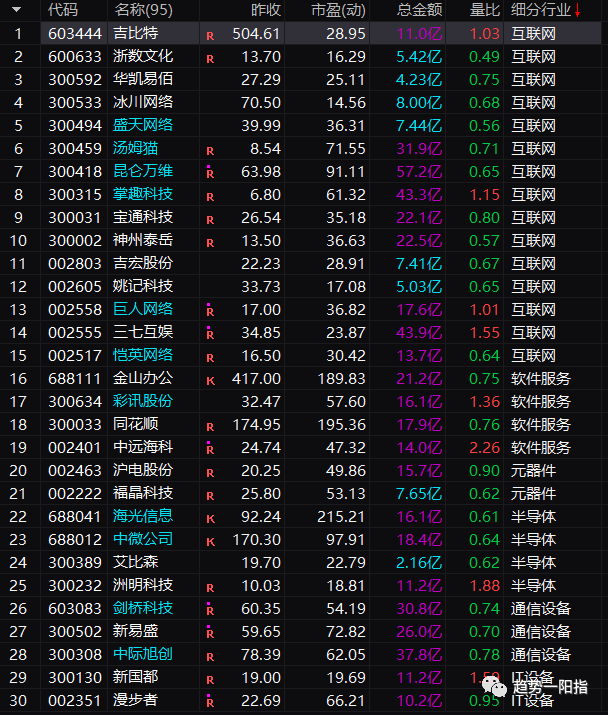Sort by 量比 column header
The image size is (608, 715).
[484, 10]
